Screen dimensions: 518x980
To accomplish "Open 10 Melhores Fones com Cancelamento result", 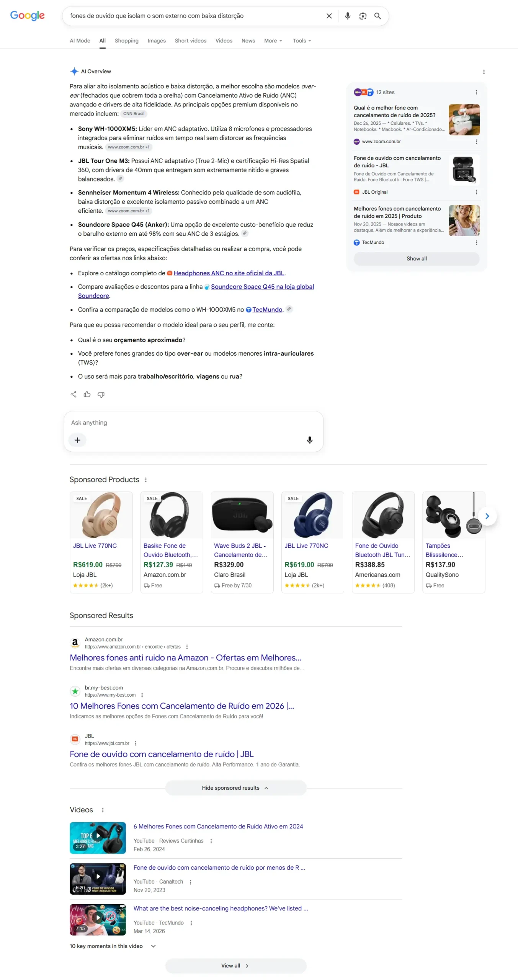I will pyautogui.click(x=182, y=706).
